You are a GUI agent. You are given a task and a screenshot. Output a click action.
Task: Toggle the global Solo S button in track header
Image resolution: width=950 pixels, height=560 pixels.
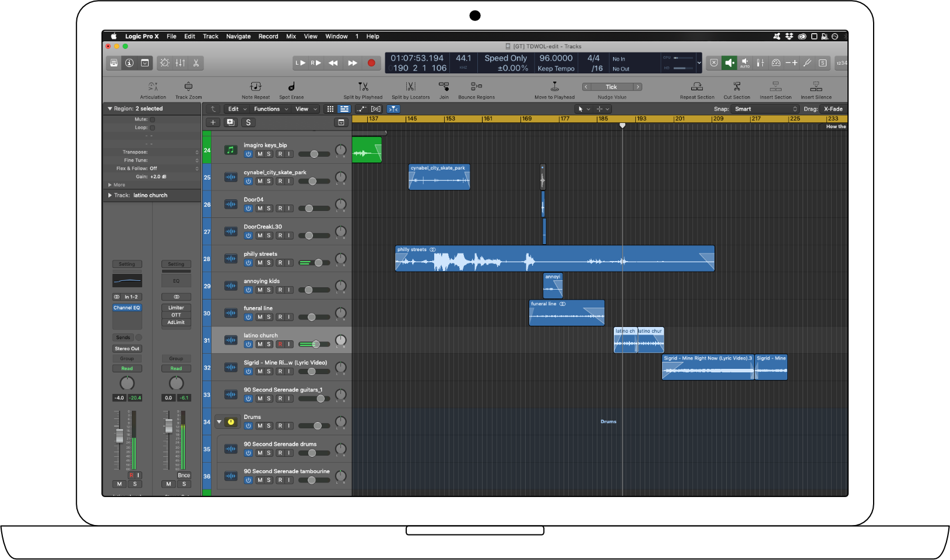(248, 122)
